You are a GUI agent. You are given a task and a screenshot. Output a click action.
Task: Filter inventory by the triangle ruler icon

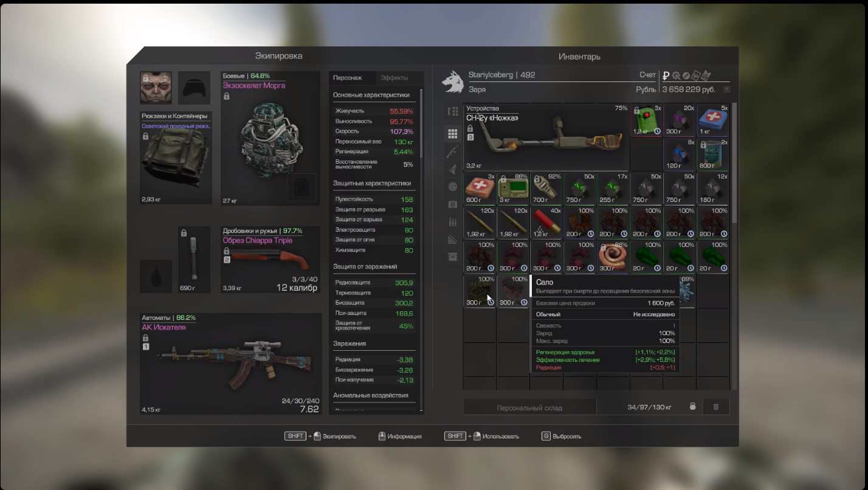452,239
